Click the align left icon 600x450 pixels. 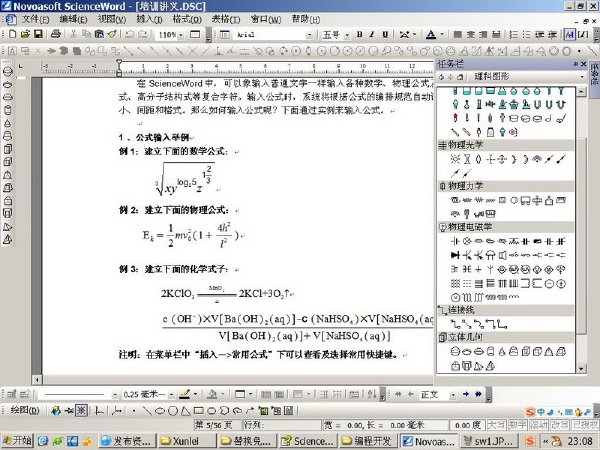pos(457,34)
